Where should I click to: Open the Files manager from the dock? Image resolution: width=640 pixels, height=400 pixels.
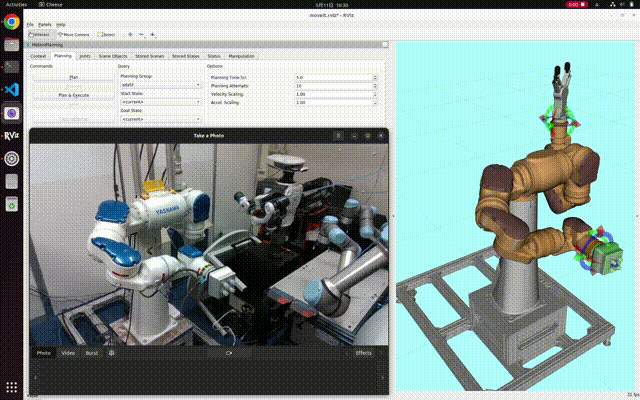pos(11,44)
